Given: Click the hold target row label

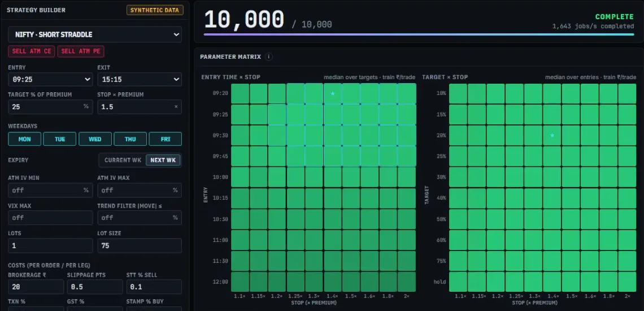Looking at the screenshot, I should 440,282.
